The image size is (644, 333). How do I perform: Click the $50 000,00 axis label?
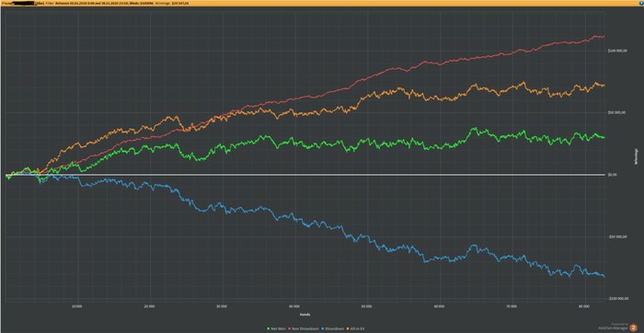click(616, 112)
